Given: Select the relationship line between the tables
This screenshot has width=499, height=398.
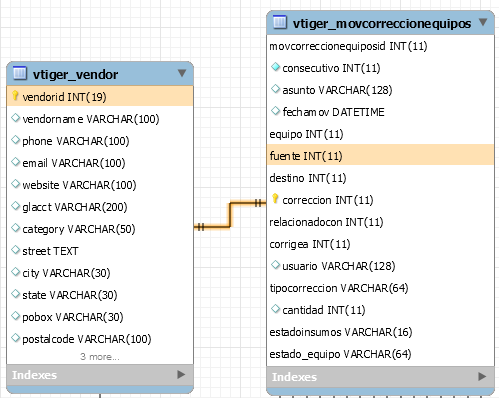Looking at the screenshot, I should pyautogui.click(x=230, y=215).
